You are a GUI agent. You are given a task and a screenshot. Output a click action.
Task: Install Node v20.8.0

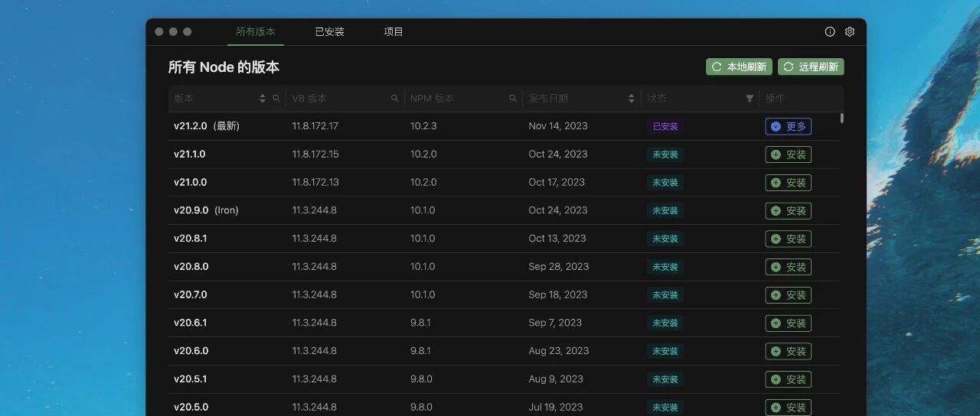[x=789, y=267]
